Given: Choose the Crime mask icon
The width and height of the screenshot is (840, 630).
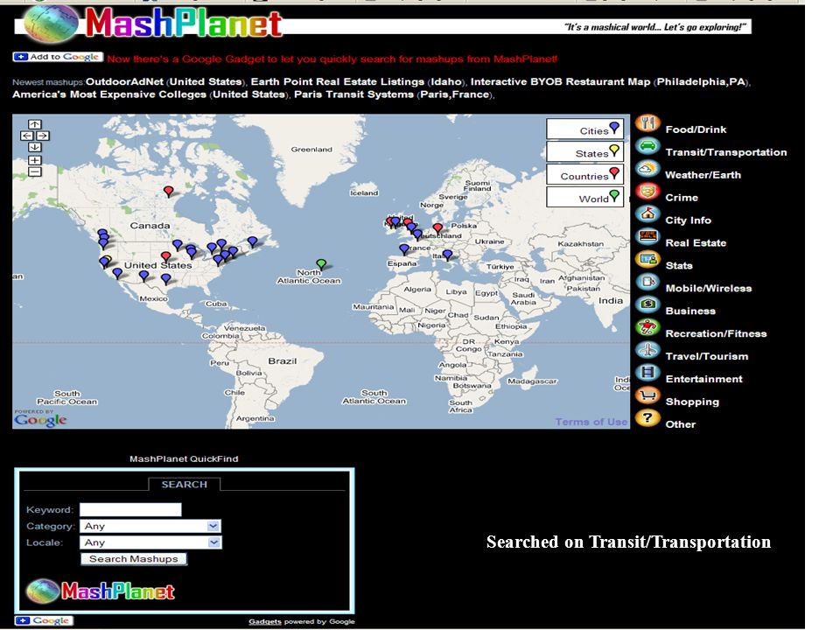Looking at the screenshot, I should pos(647,192).
